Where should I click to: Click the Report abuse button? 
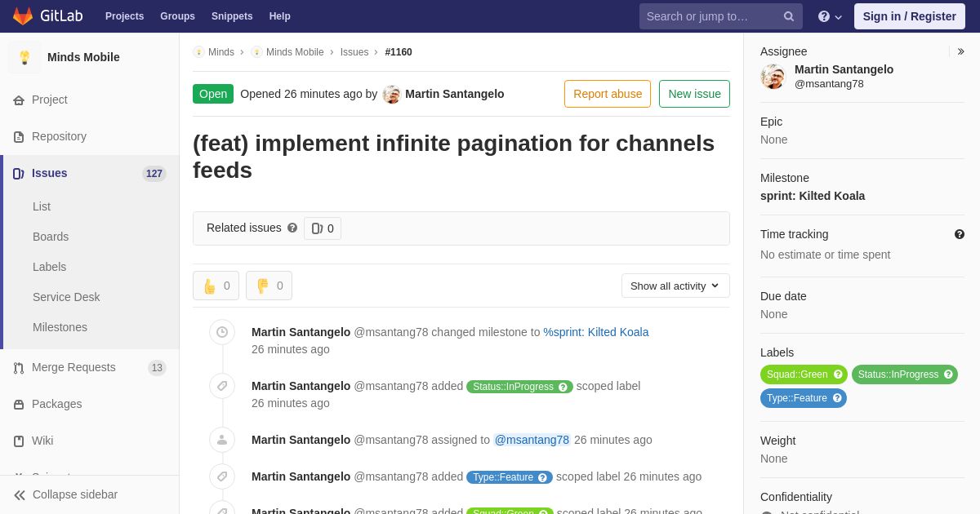(608, 94)
